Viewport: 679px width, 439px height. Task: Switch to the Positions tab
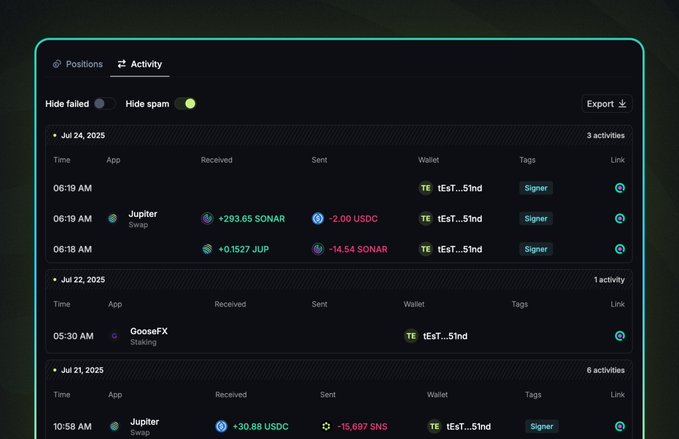click(78, 64)
